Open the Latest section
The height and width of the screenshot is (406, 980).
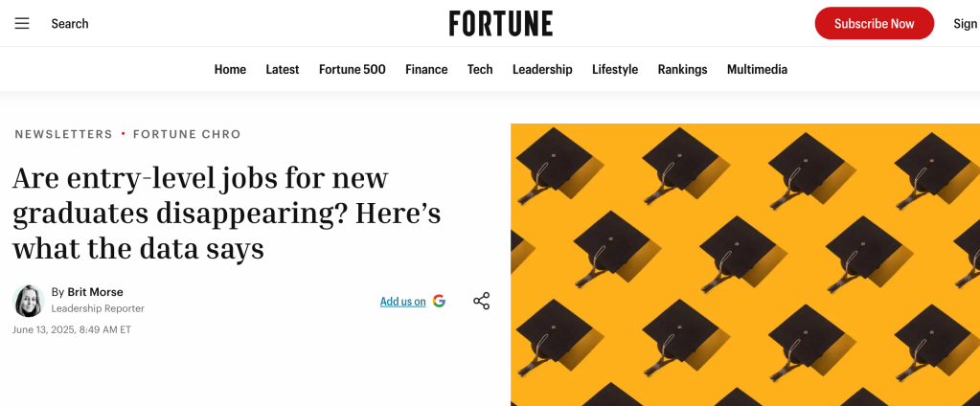coord(283,69)
